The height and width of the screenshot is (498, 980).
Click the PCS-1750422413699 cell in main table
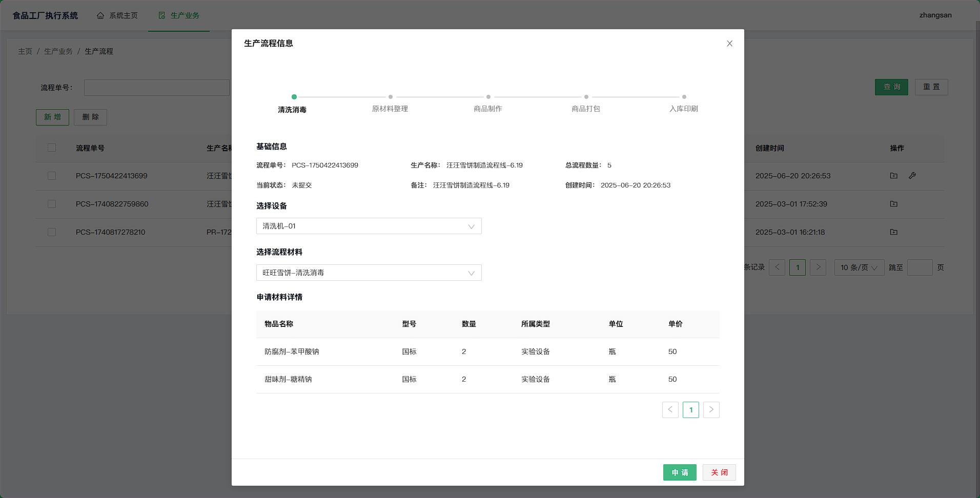112,176
